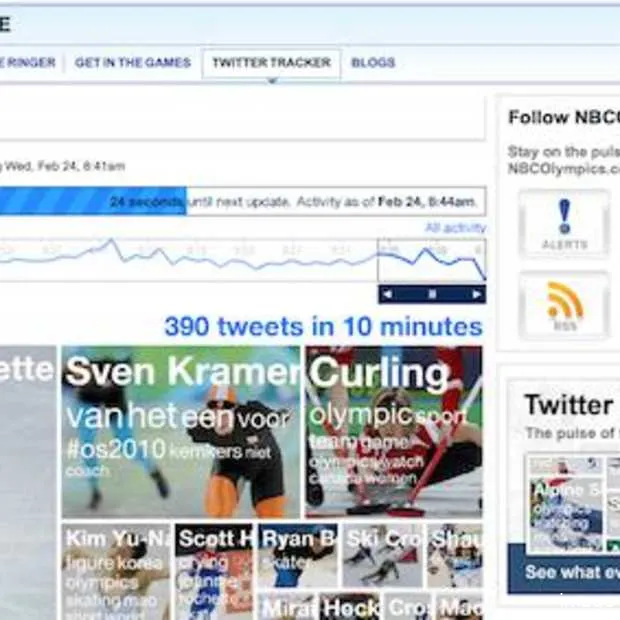Open the Ski Cross topic tile
Viewport: 620px width, 620px height.
pyautogui.click(x=382, y=556)
